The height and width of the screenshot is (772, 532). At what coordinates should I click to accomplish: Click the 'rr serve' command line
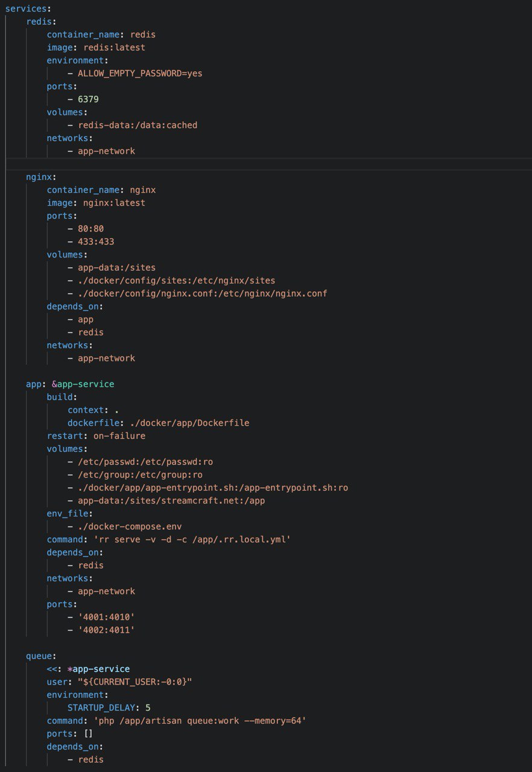coord(169,539)
